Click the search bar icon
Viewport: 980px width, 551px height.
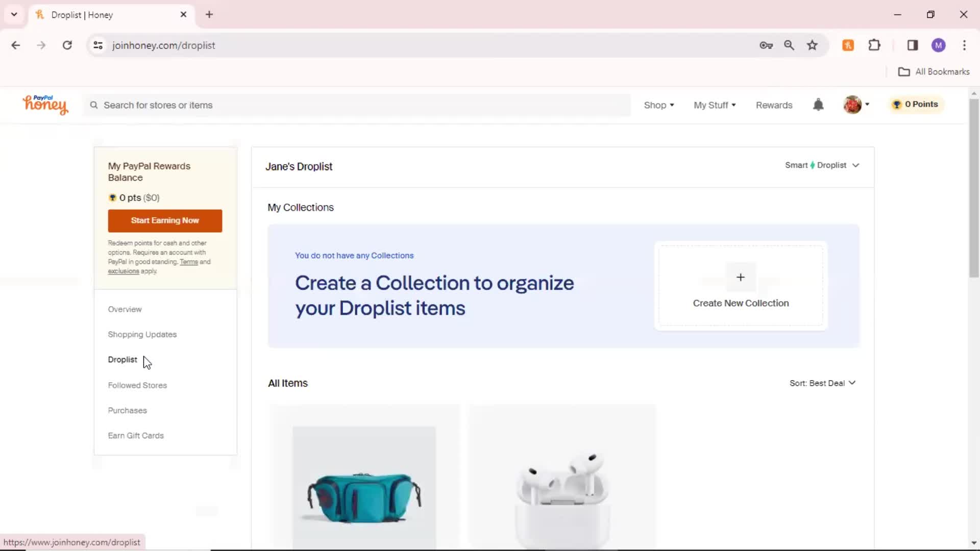pyautogui.click(x=93, y=105)
